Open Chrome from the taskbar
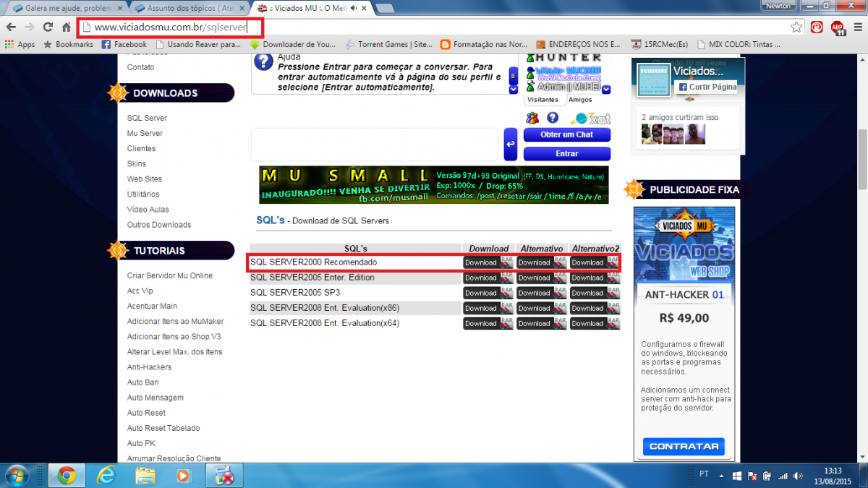 [x=67, y=476]
